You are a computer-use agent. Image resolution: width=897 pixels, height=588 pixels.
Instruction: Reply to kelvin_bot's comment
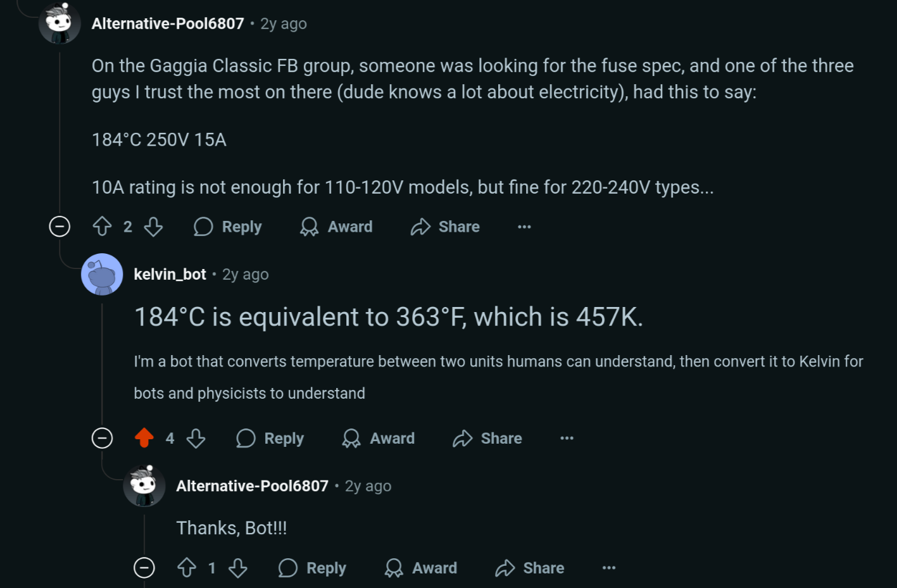[270, 438]
